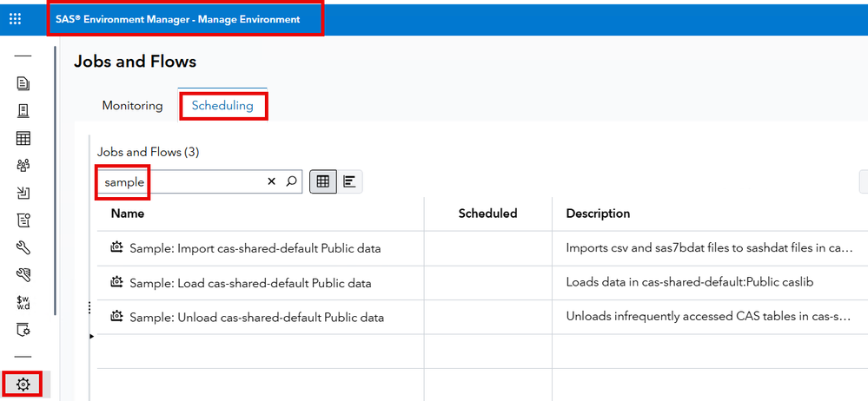
Task: Open the double-wrench tools sidebar icon
Action: [23, 274]
